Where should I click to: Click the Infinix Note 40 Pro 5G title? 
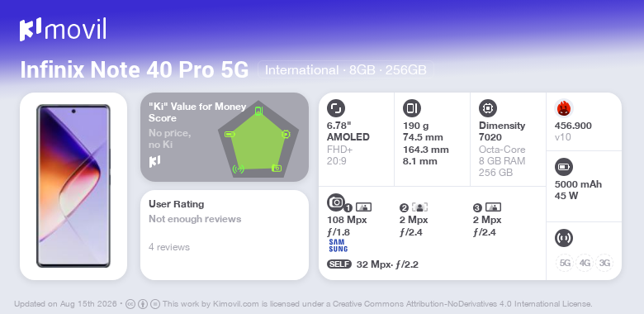click(135, 70)
